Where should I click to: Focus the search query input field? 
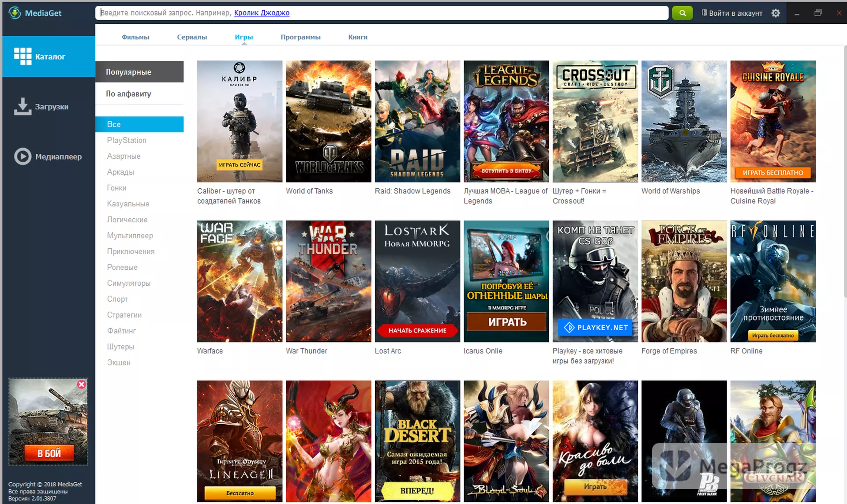[x=382, y=13]
